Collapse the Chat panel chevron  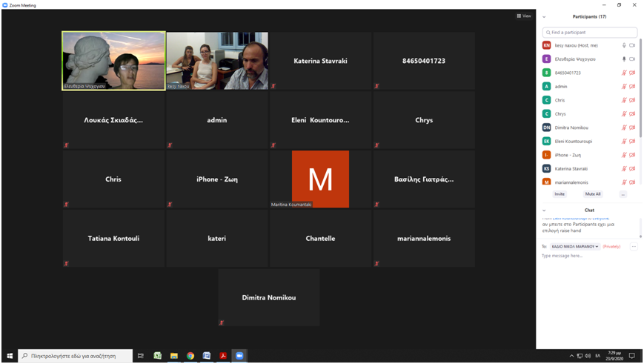click(544, 211)
